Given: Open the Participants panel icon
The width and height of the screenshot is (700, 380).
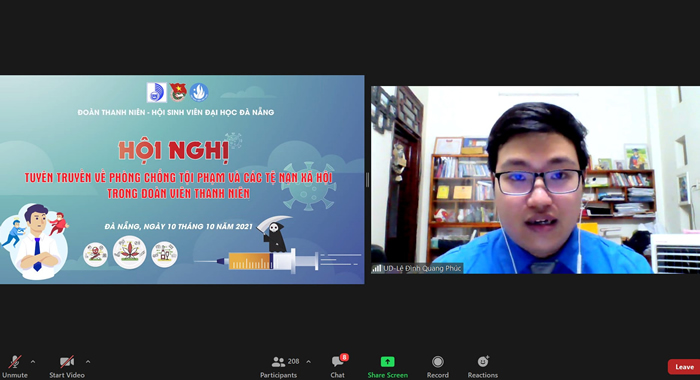Looking at the screenshot, I should [x=278, y=361].
